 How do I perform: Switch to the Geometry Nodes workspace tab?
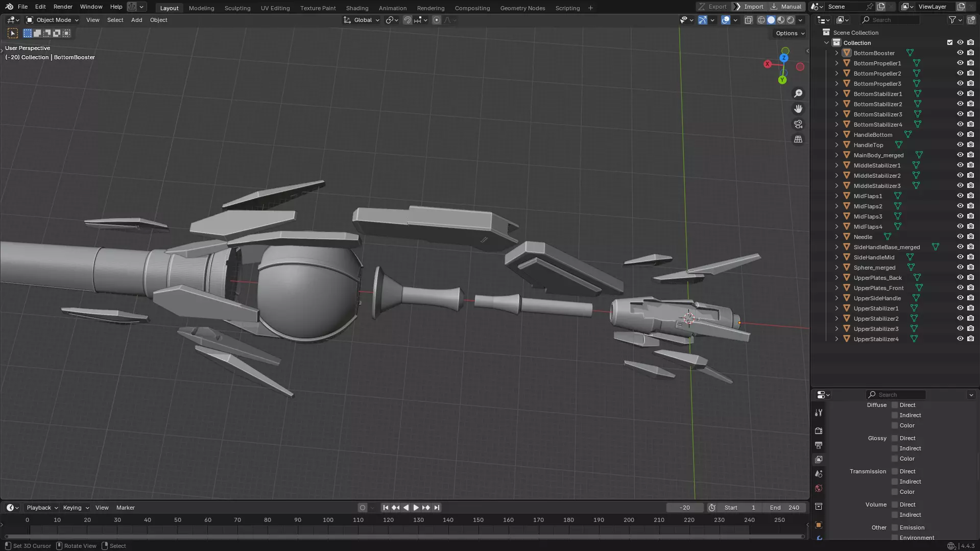pyautogui.click(x=522, y=8)
